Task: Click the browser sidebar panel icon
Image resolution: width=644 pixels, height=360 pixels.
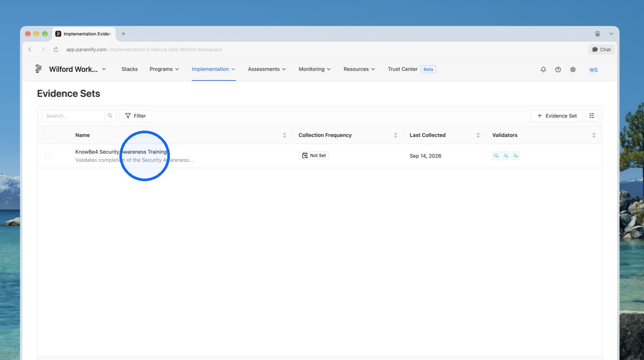Action: click(598, 34)
